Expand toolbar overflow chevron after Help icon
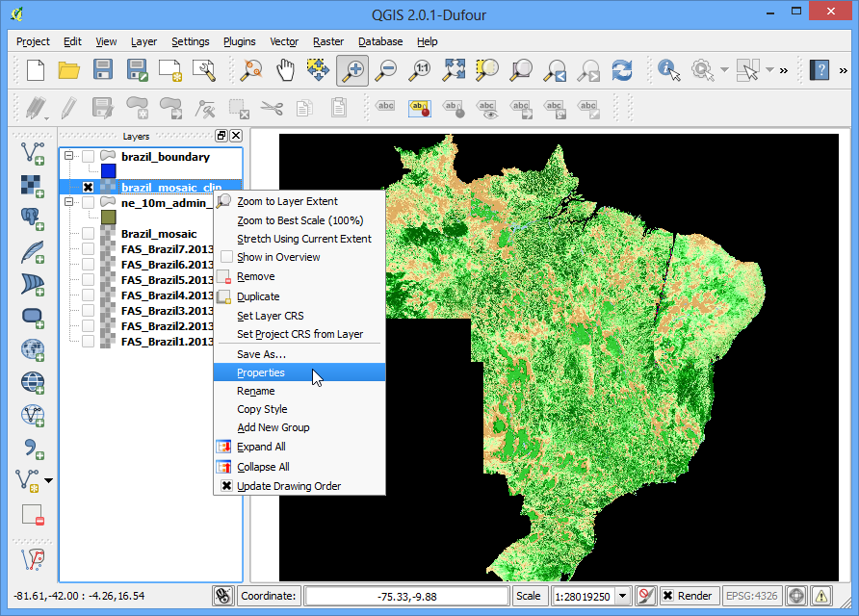This screenshot has width=859, height=616. 844,70
